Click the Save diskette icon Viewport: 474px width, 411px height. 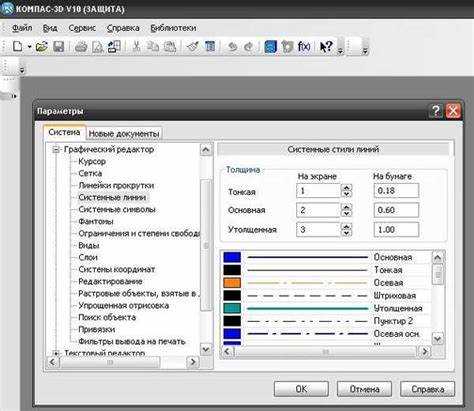coord(59,46)
